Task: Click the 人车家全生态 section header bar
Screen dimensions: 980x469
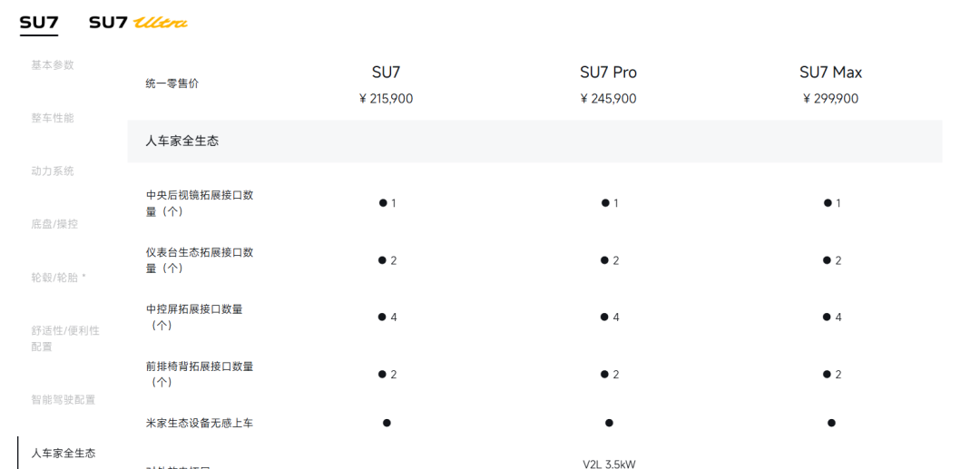Action: click(535, 142)
